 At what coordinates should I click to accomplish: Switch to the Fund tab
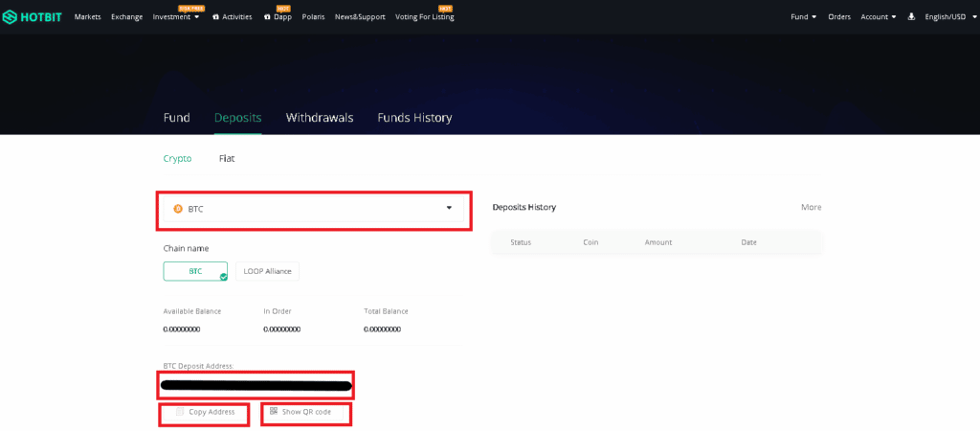[x=177, y=118]
